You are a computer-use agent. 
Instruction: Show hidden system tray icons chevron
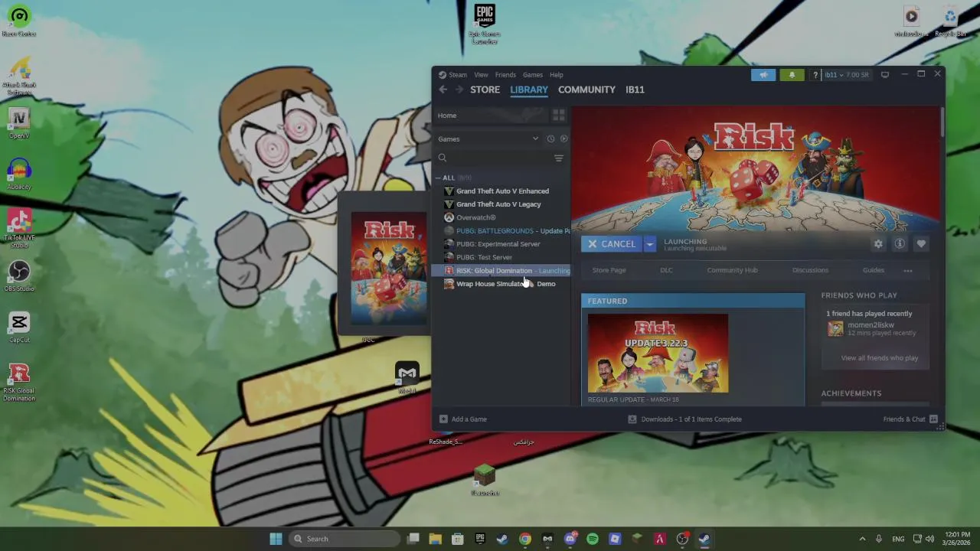(862, 539)
